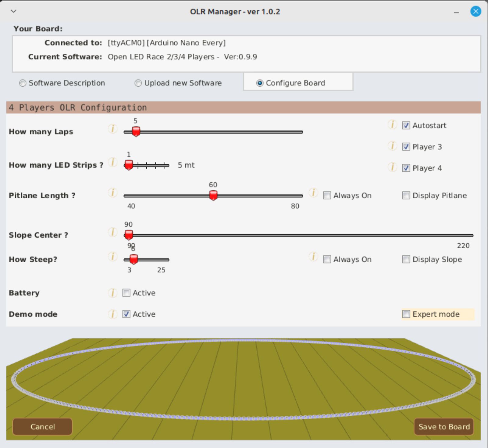Click the Save to Board button
Image resolution: width=488 pixels, height=448 pixels.
[x=444, y=427]
